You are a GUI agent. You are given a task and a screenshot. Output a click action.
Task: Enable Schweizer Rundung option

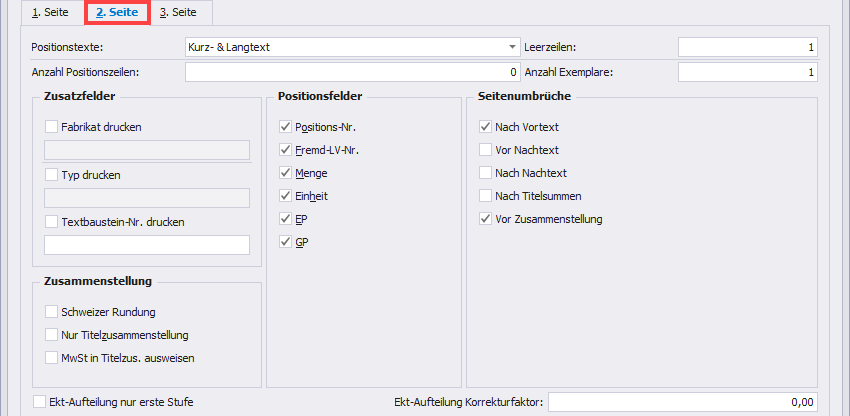52,311
